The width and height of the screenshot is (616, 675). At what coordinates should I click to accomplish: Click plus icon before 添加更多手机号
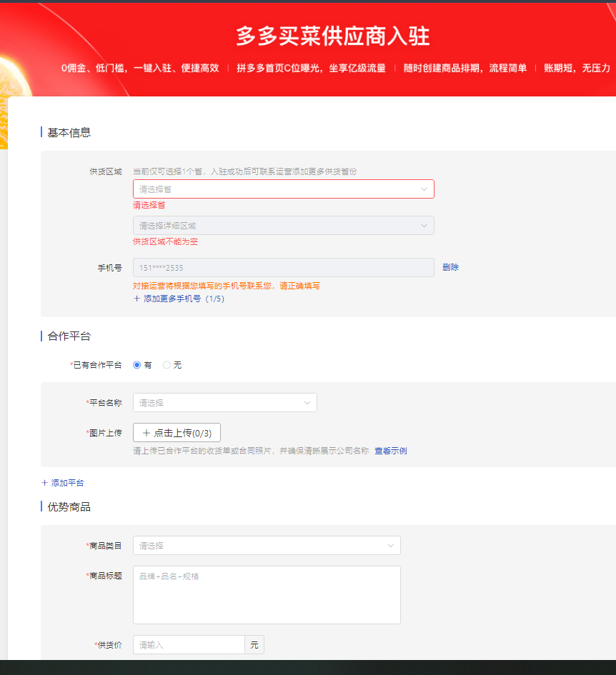click(137, 299)
